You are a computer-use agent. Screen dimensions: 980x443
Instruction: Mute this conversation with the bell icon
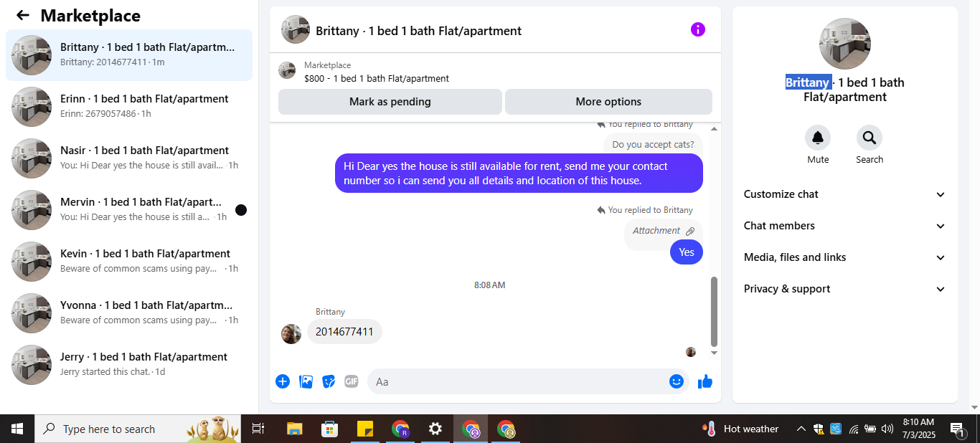coord(818,138)
